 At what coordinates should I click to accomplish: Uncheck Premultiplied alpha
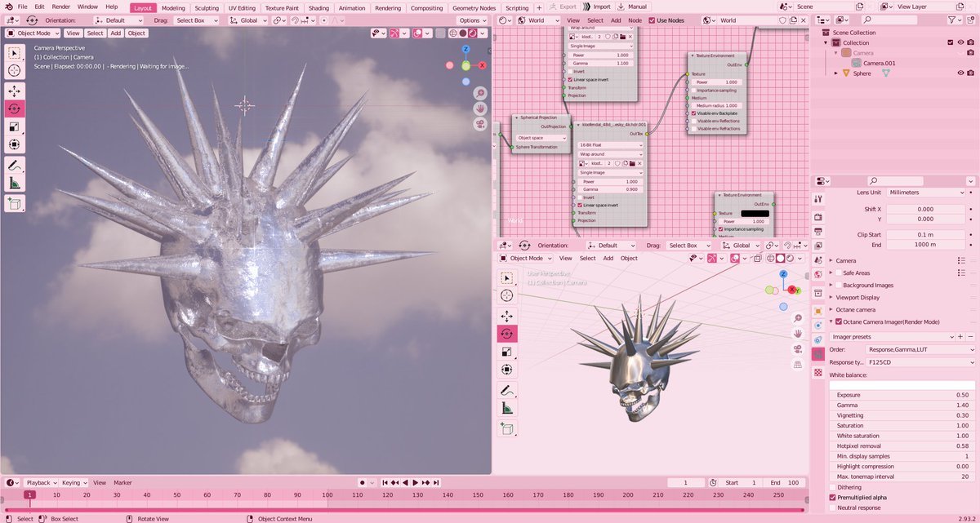click(x=833, y=497)
